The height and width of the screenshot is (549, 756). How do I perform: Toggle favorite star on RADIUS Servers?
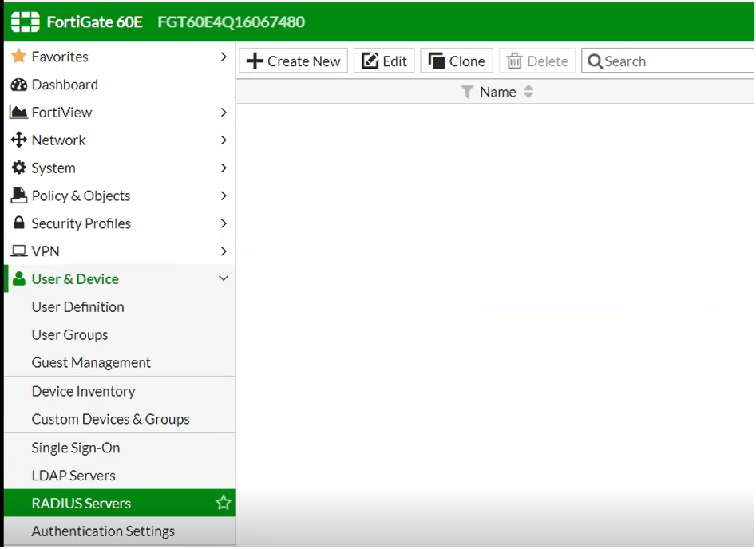click(x=224, y=503)
